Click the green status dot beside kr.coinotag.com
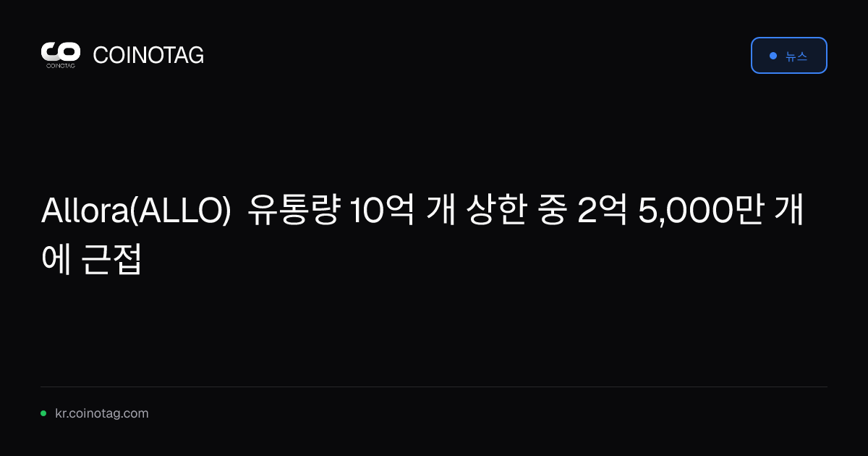Screen dimensions: 868x456 (43, 413)
